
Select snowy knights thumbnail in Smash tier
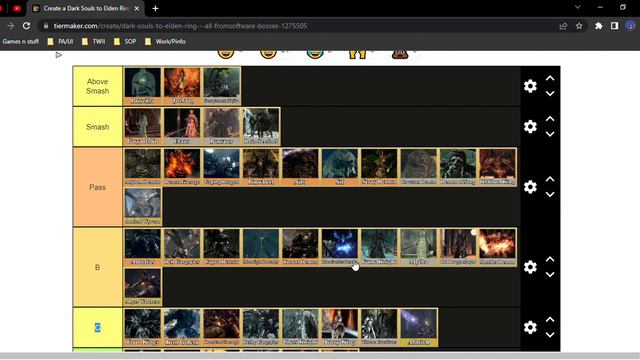point(261,127)
